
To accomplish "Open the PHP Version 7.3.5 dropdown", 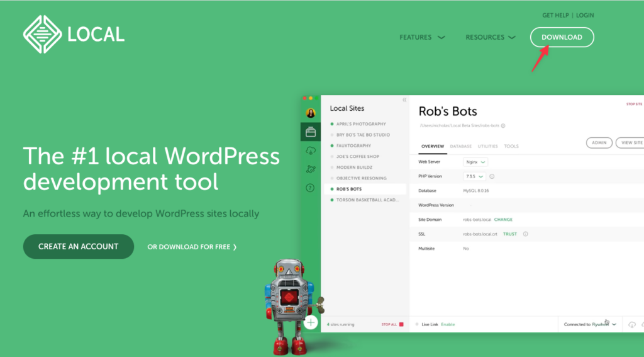I will pos(474,176).
